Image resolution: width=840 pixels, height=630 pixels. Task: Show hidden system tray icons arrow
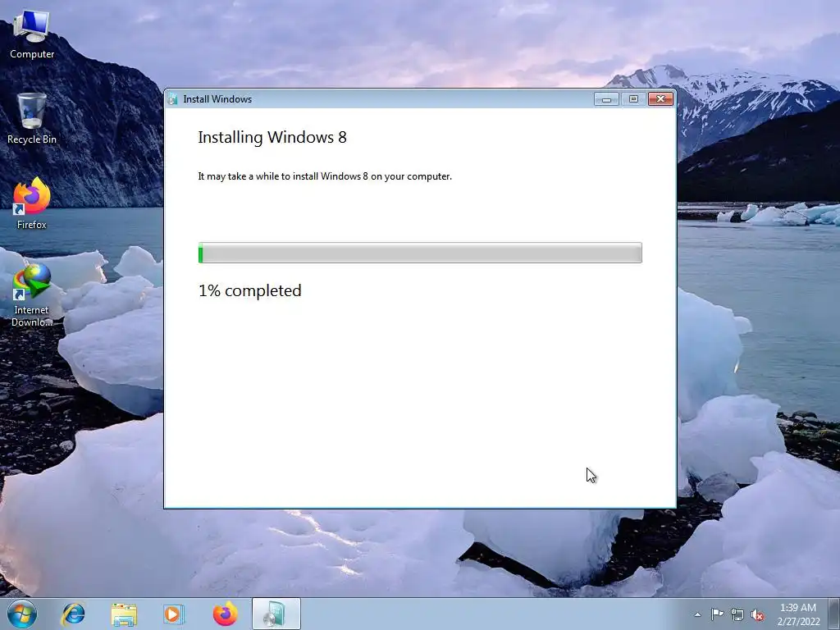pyautogui.click(x=697, y=614)
